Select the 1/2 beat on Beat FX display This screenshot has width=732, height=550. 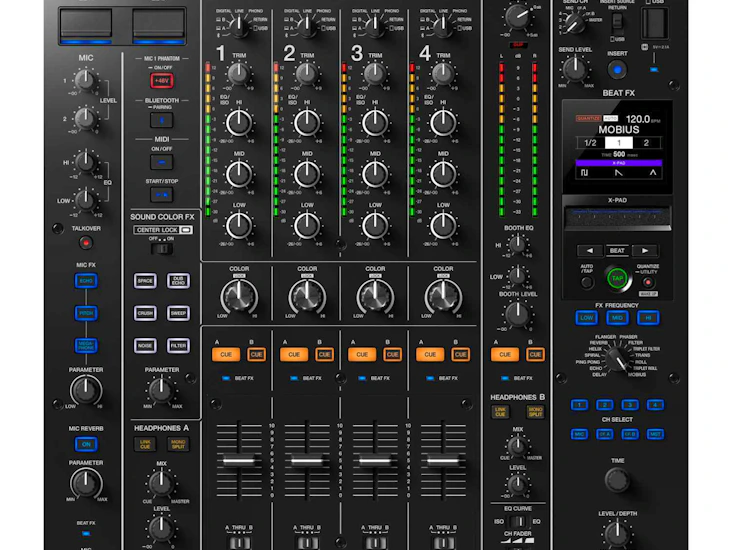pyautogui.click(x=590, y=143)
